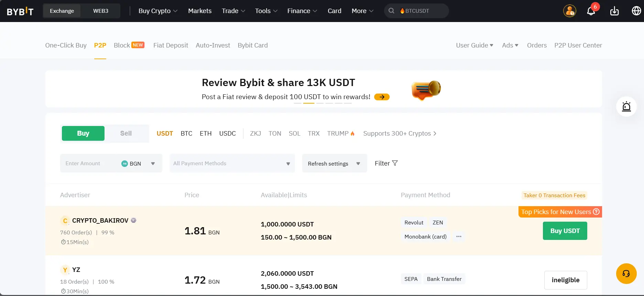Image resolution: width=644 pixels, height=296 pixels.
Task: Select the Sell side toggle
Action: (126, 133)
